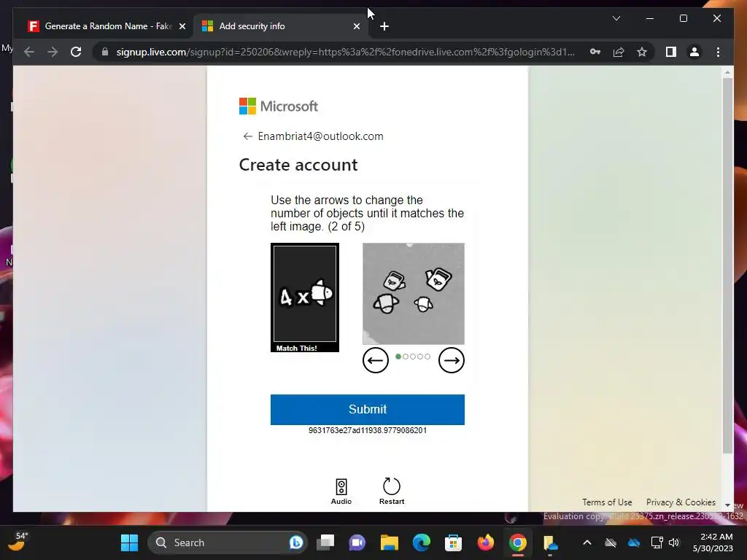The width and height of the screenshot is (747, 560).
Task: Open the Chat app on the taskbar
Action: tap(357, 542)
